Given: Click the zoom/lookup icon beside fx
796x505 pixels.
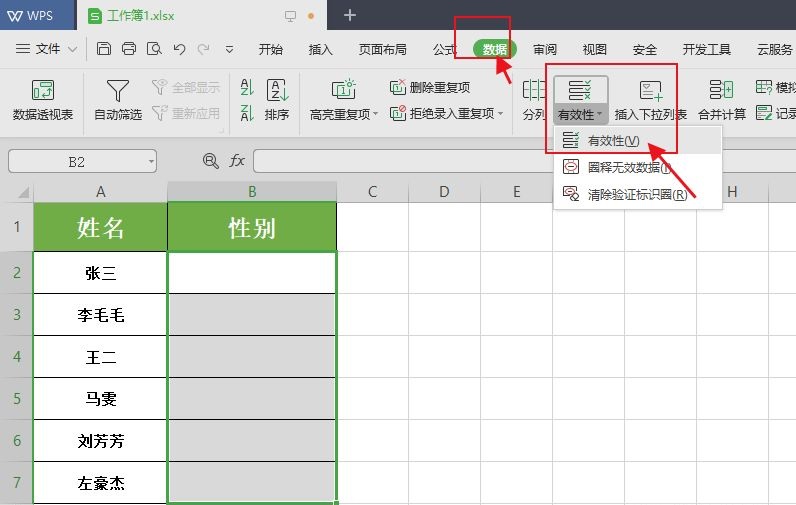Looking at the screenshot, I should pyautogui.click(x=211, y=161).
